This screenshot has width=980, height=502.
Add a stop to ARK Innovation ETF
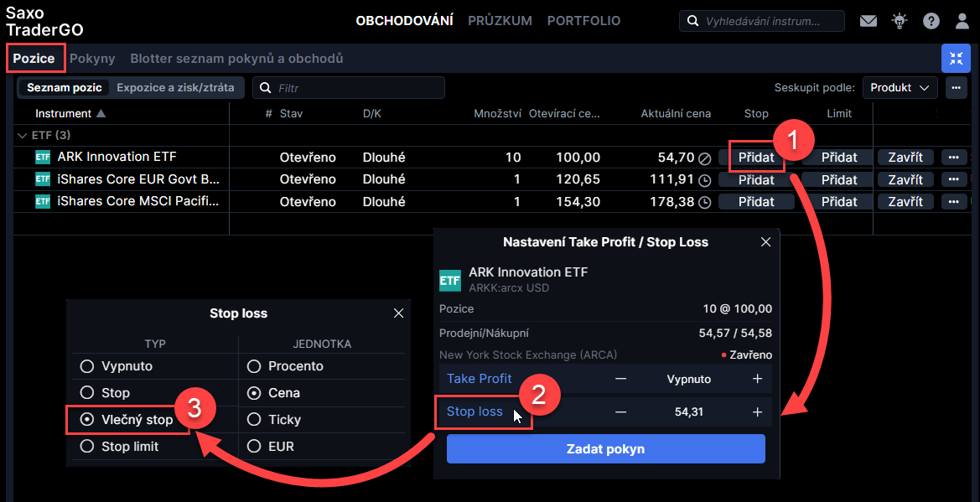(x=756, y=157)
